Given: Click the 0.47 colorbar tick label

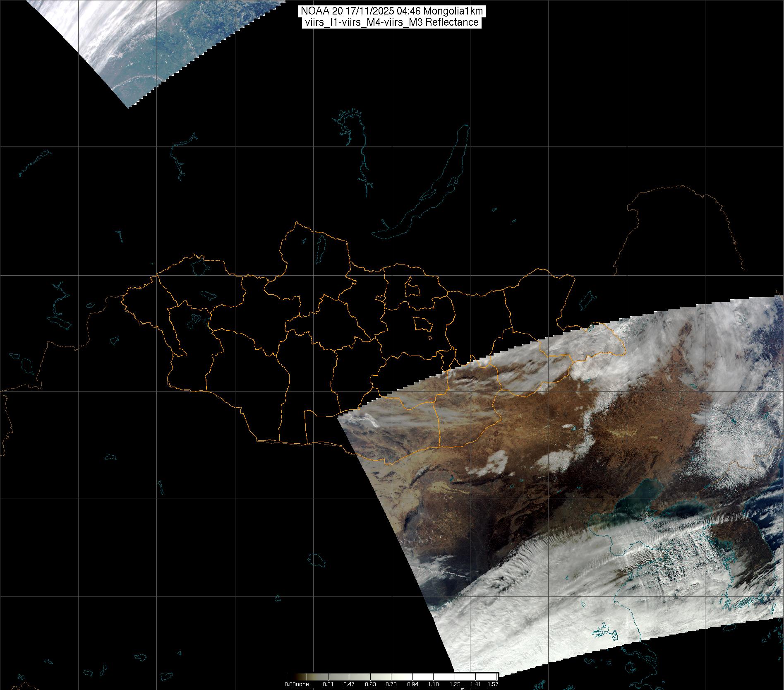Looking at the screenshot, I should pyautogui.click(x=349, y=684).
